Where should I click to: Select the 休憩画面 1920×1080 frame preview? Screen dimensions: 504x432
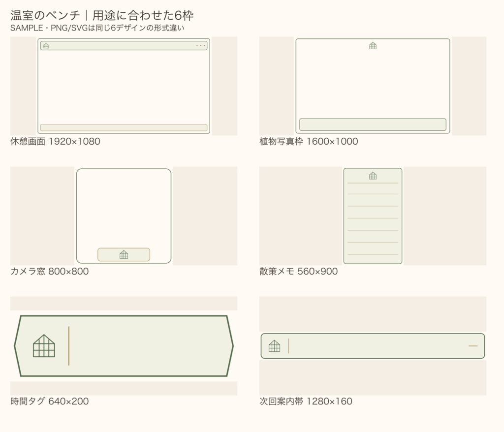124,86
